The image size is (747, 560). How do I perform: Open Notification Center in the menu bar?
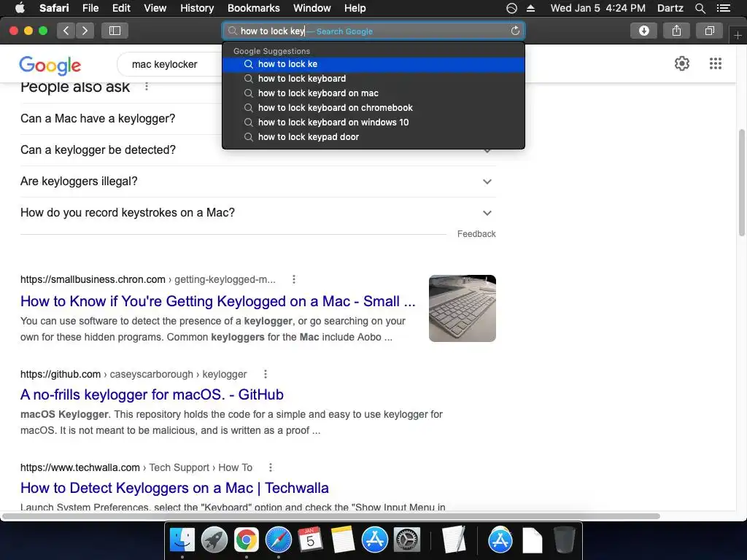[723, 8]
